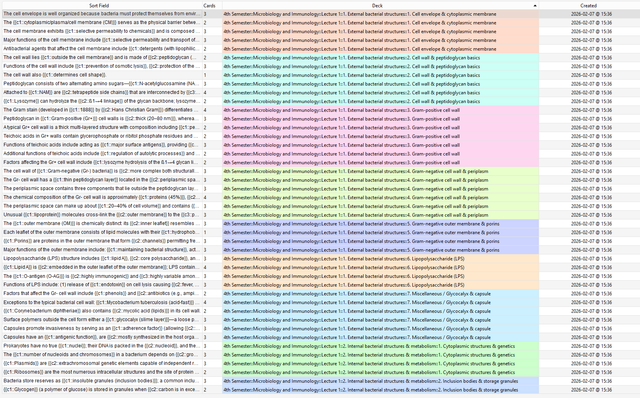
Task: Select 'The periplasmic space can make up about' note
Action: [320, 206]
